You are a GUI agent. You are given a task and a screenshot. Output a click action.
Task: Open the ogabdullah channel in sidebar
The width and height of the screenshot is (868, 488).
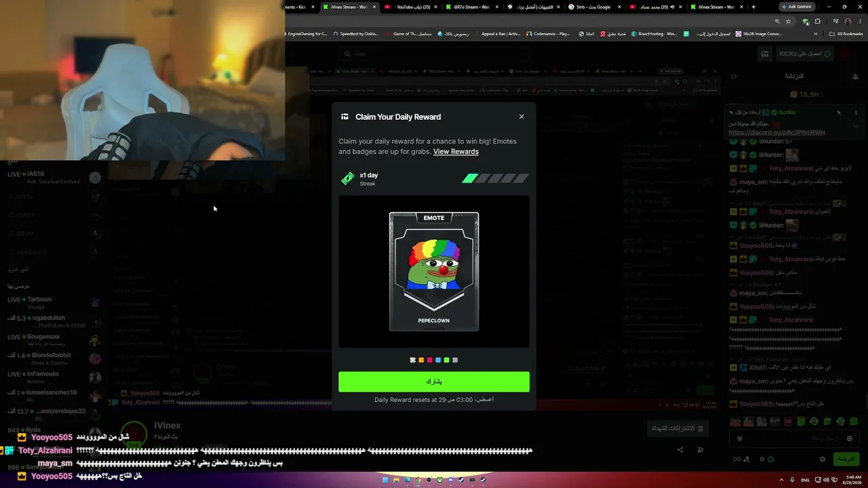coord(54,321)
